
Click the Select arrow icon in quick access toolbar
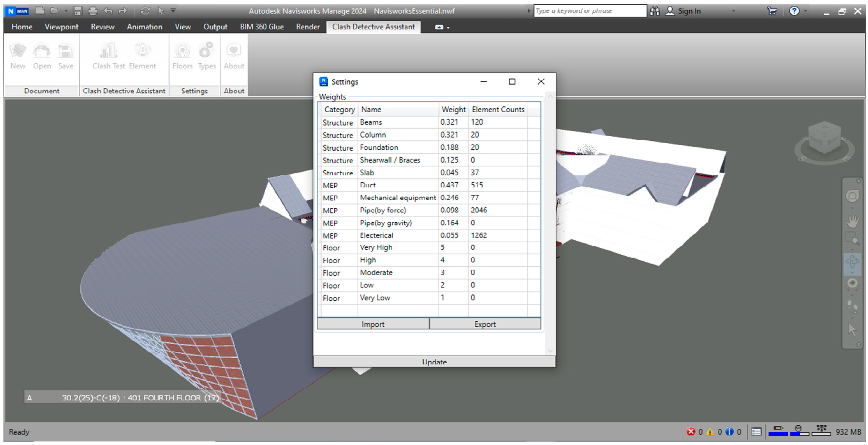[x=161, y=11]
